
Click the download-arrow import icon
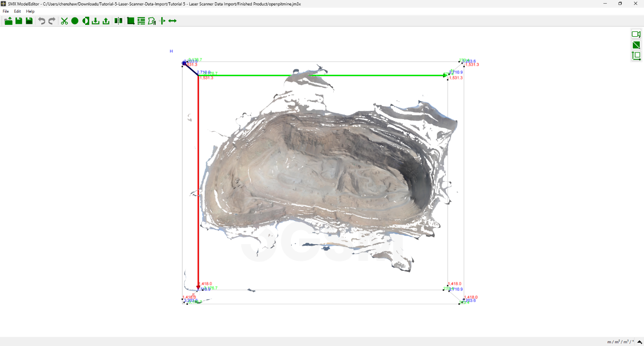pyautogui.click(x=96, y=21)
